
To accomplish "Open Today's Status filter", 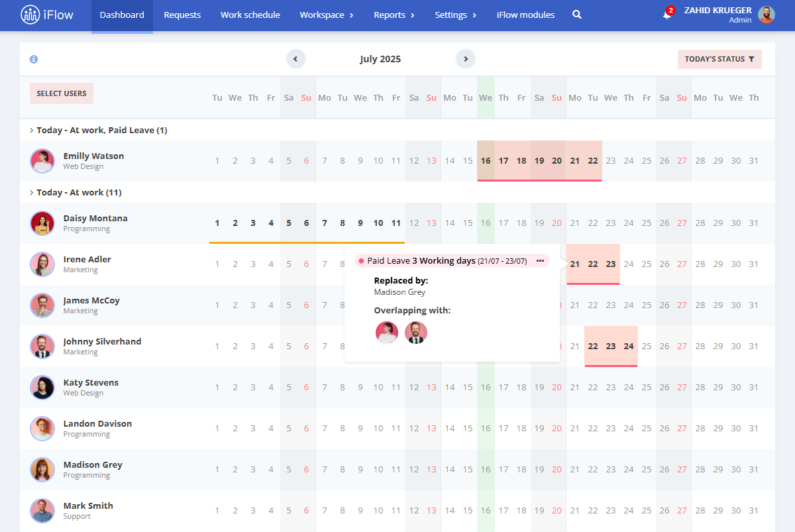I will 719,59.
